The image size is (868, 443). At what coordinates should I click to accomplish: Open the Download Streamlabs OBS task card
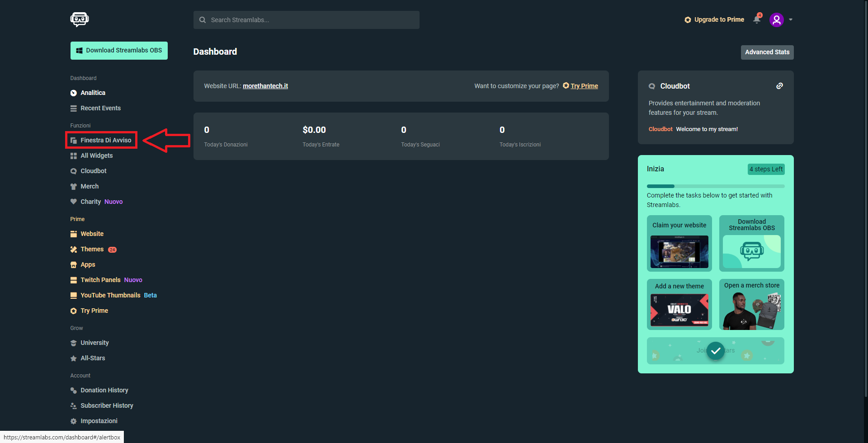click(752, 243)
